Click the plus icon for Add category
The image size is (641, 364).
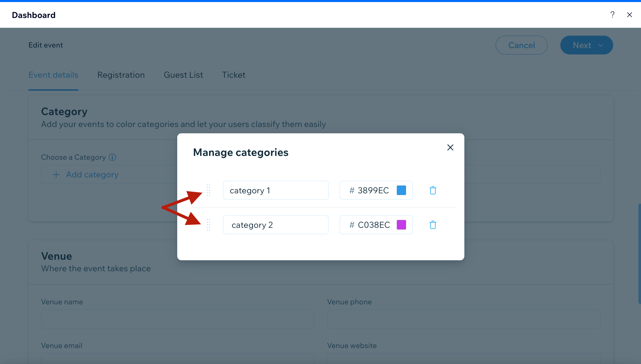tap(56, 174)
